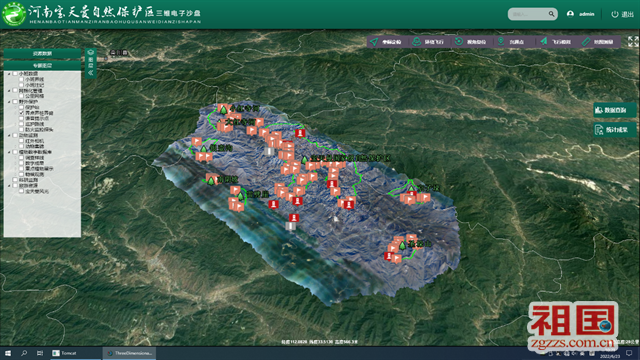Enable the infrared camera layer checkbox
Screen dimensions: 640x360
21,141
